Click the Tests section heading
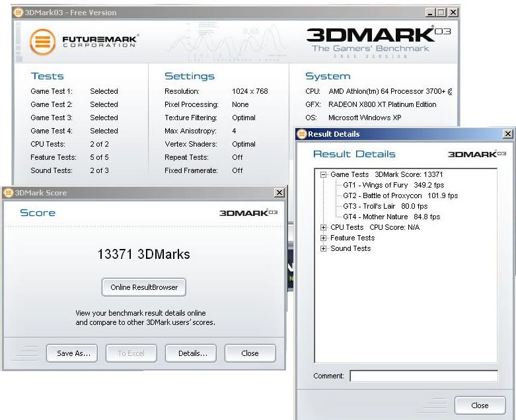 point(47,76)
